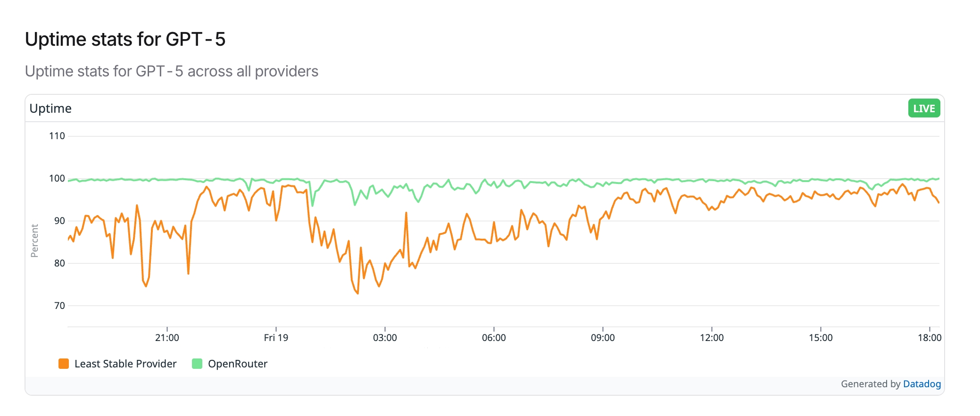980x416 pixels.
Task: Click the orange Least Stable Provider swatch
Action: click(x=64, y=364)
